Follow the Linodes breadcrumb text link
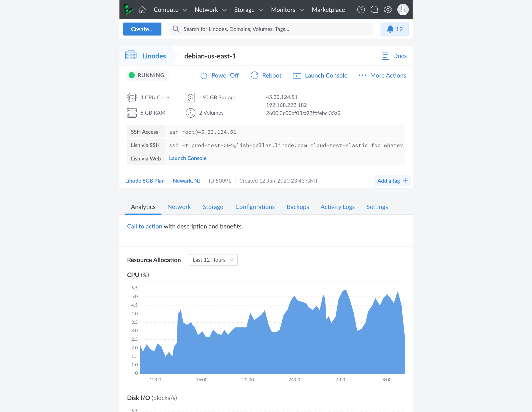 [x=154, y=56]
